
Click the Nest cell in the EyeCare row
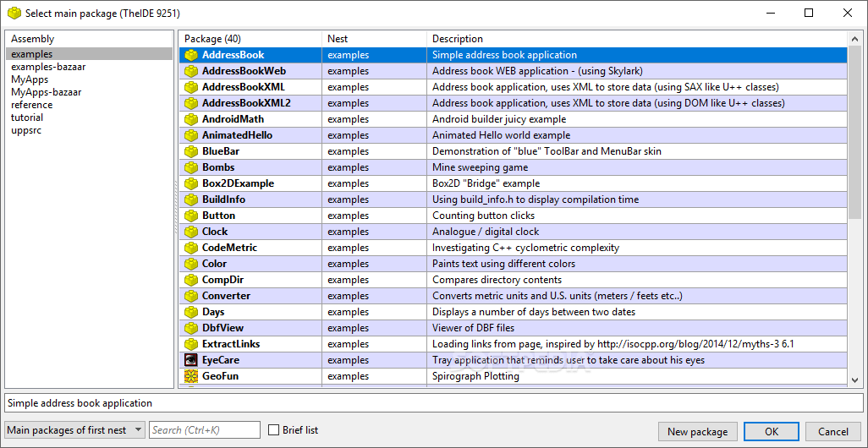pos(374,360)
